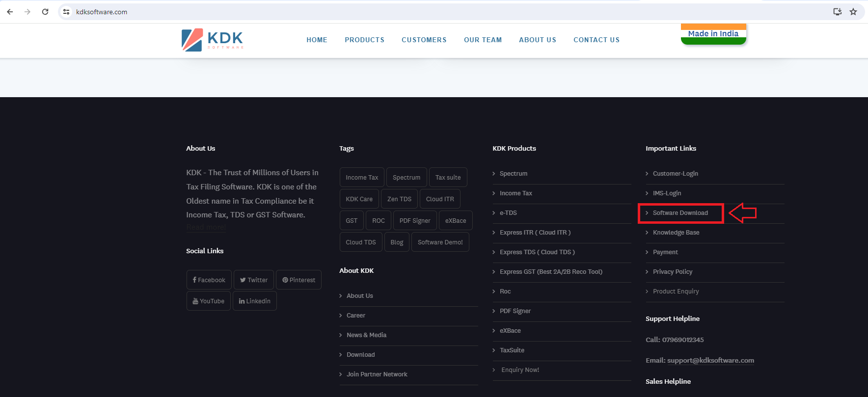Open the Payment link
The image size is (868, 397).
(x=665, y=252)
